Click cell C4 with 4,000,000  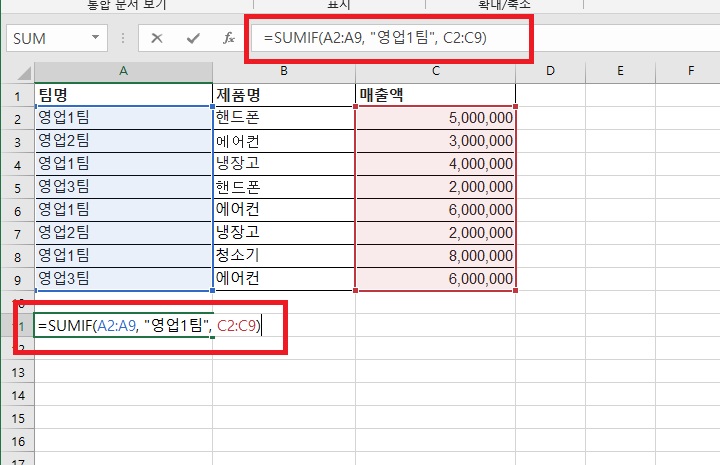pos(436,164)
